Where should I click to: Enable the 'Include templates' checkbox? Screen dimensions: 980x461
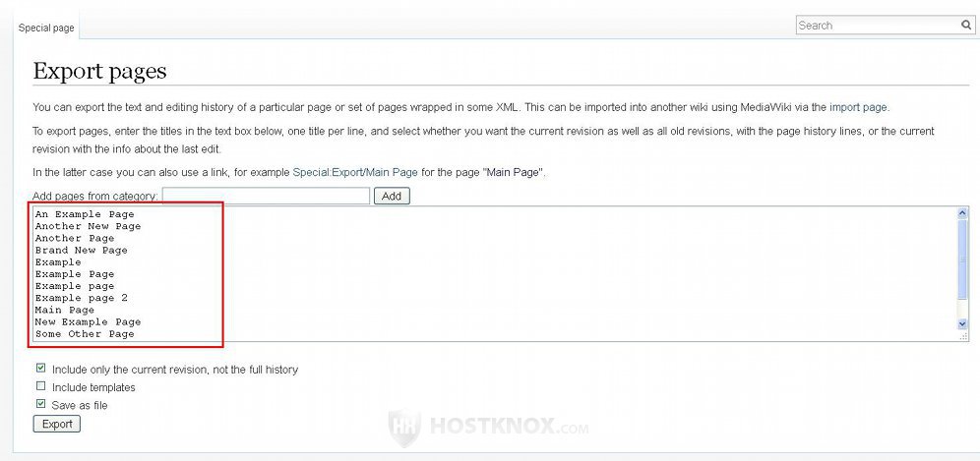tap(40, 386)
